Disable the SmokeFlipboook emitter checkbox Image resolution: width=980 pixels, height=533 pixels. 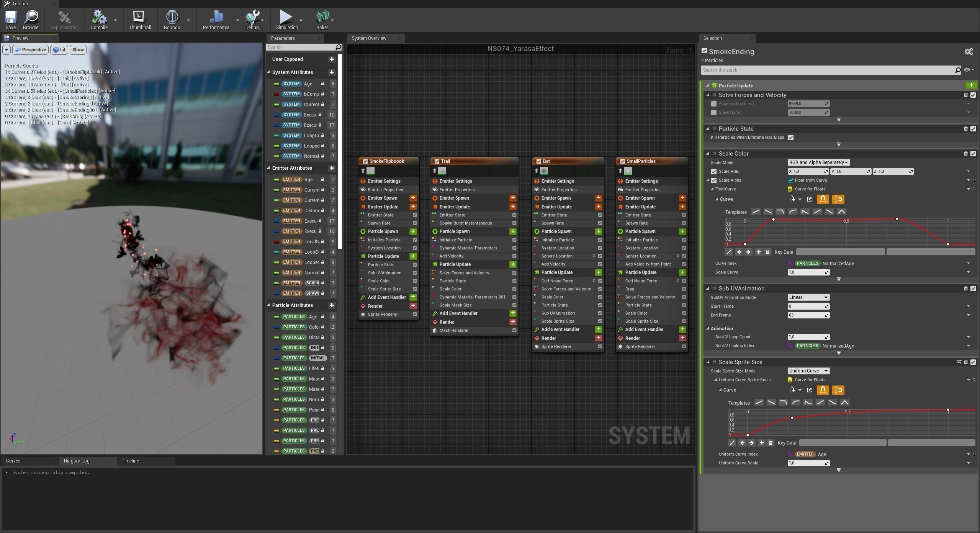(365, 161)
